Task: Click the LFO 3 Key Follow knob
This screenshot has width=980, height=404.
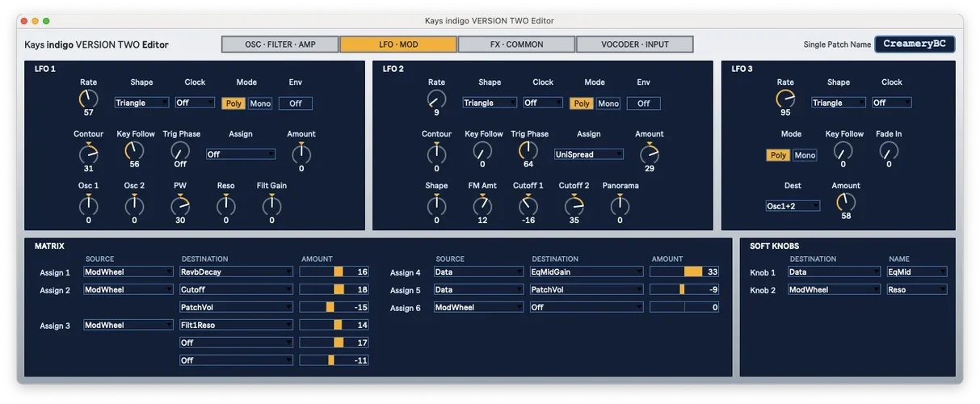Action: 843,150
